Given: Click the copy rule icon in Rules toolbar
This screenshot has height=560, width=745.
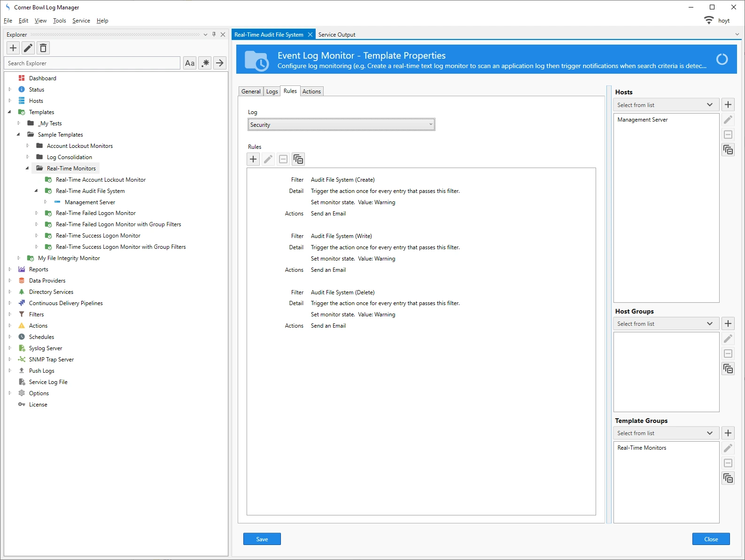Looking at the screenshot, I should click(x=298, y=159).
